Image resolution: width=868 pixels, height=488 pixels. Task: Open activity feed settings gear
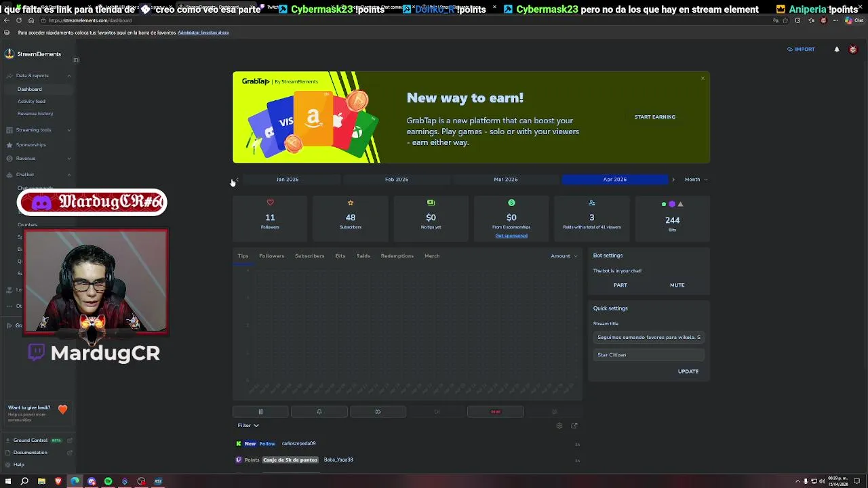coord(559,426)
